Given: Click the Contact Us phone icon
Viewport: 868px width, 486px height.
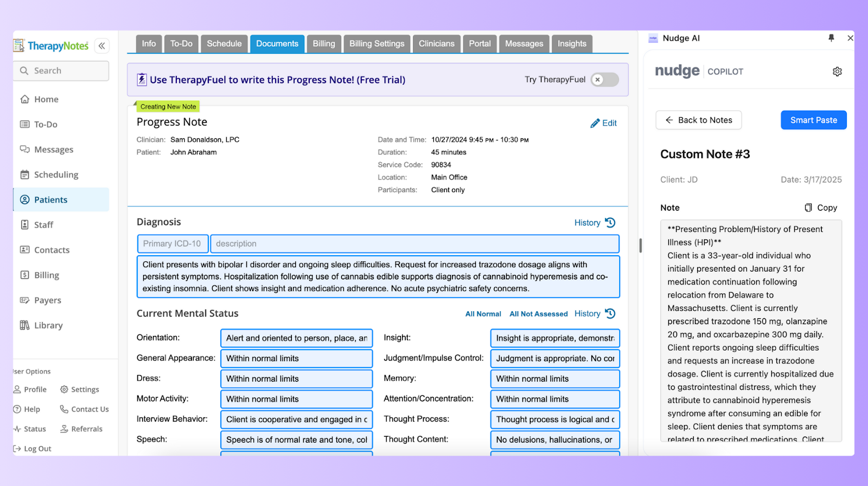Looking at the screenshot, I should point(64,409).
